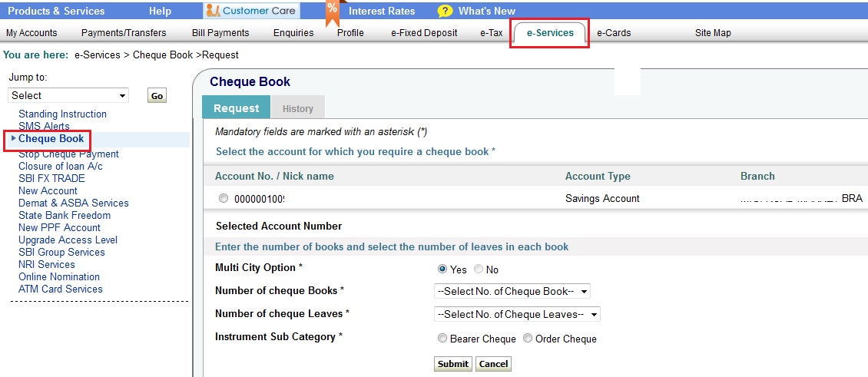Open SBI Group Services link
868x377 pixels.
point(61,252)
